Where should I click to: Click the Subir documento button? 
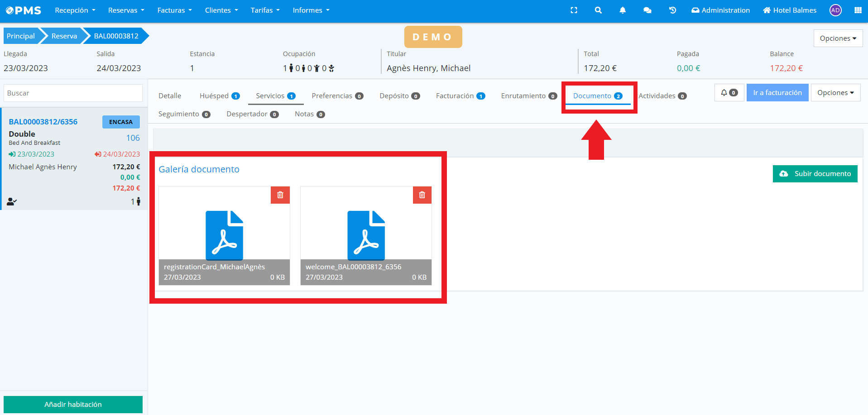pos(815,173)
